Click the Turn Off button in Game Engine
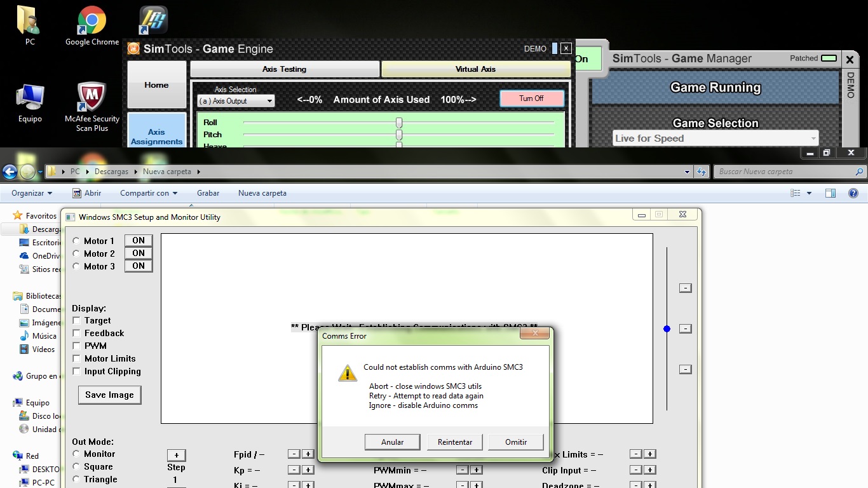The image size is (868, 488). (x=531, y=98)
